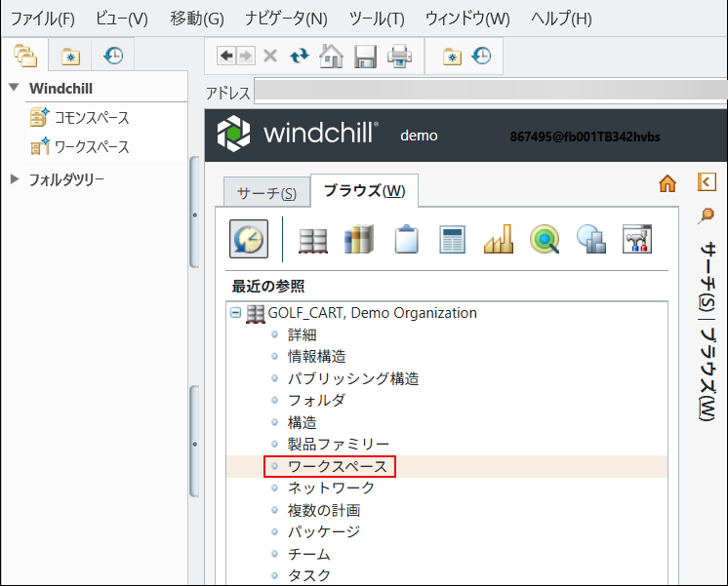Open the favorites folder tab in left panel

pos(70,57)
